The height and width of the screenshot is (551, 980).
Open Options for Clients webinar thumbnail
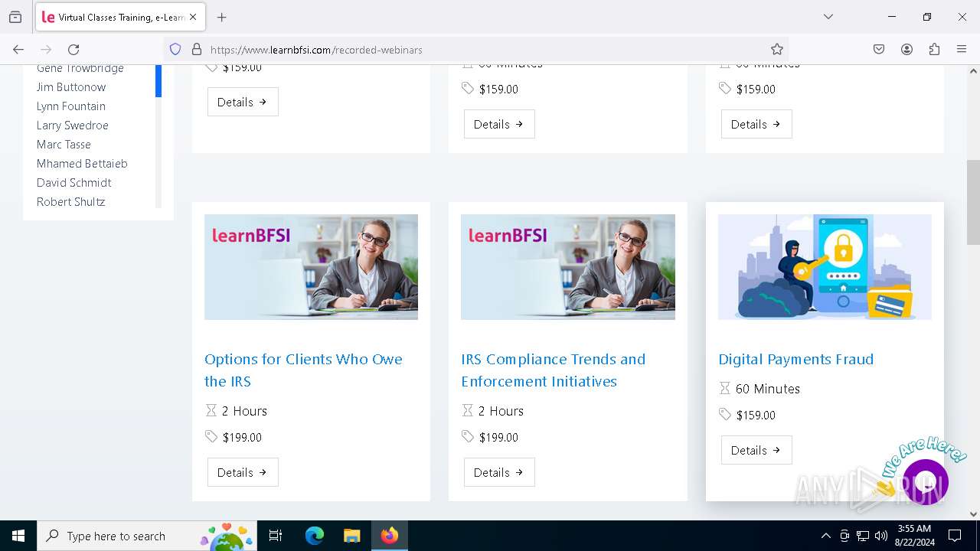(x=311, y=267)
